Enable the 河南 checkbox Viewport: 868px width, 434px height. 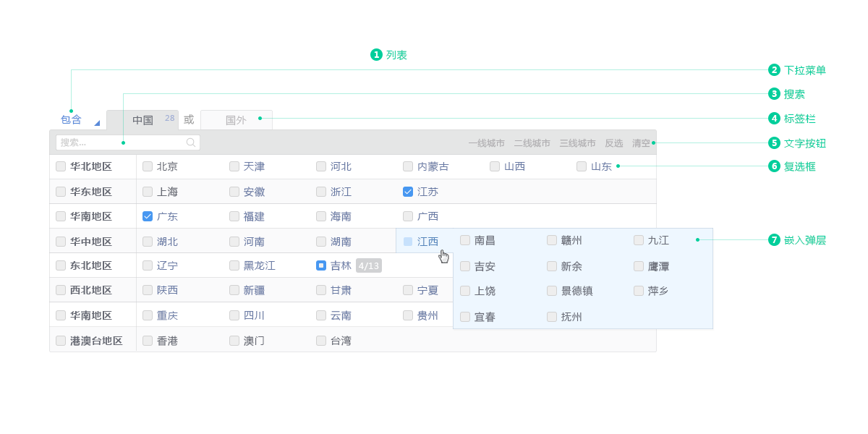[x=234, y=242]
